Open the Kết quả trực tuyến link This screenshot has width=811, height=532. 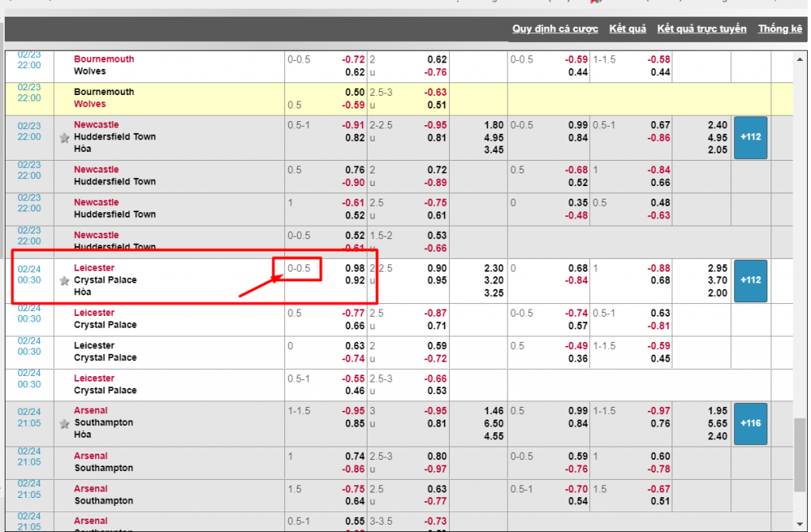702,29
